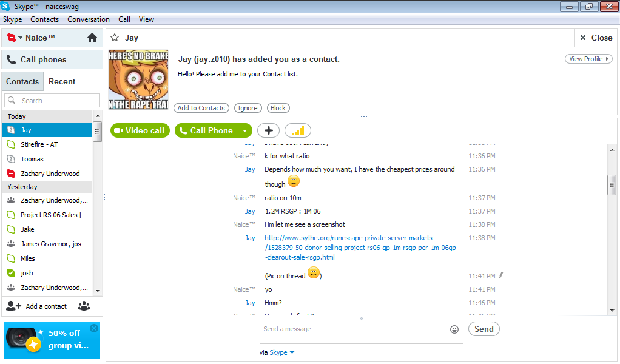The image size is (620, 364).
Task: Open Naice status dropdown
Action: tap(20, 38)
